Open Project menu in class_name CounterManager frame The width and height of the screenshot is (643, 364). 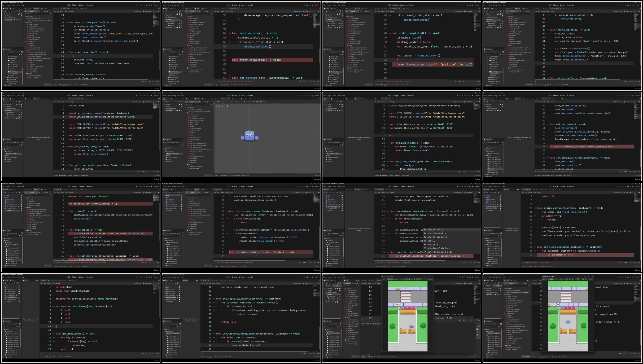tap(8, 277)
